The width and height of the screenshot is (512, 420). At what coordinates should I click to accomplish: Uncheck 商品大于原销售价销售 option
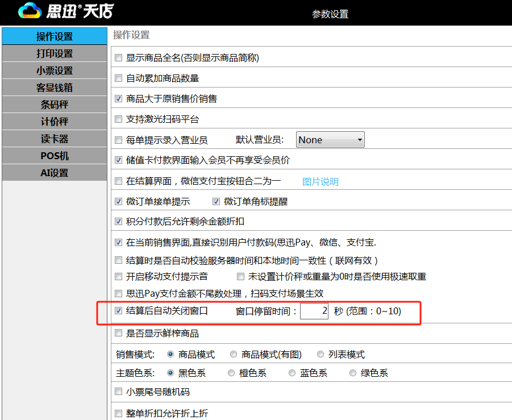click(x=119, y=99)
